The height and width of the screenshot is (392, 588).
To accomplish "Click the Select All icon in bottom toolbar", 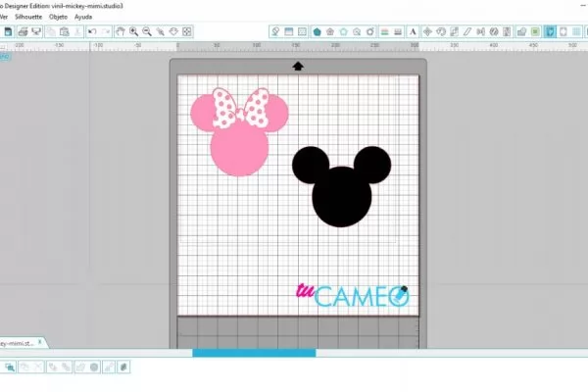I will [10, 367].
